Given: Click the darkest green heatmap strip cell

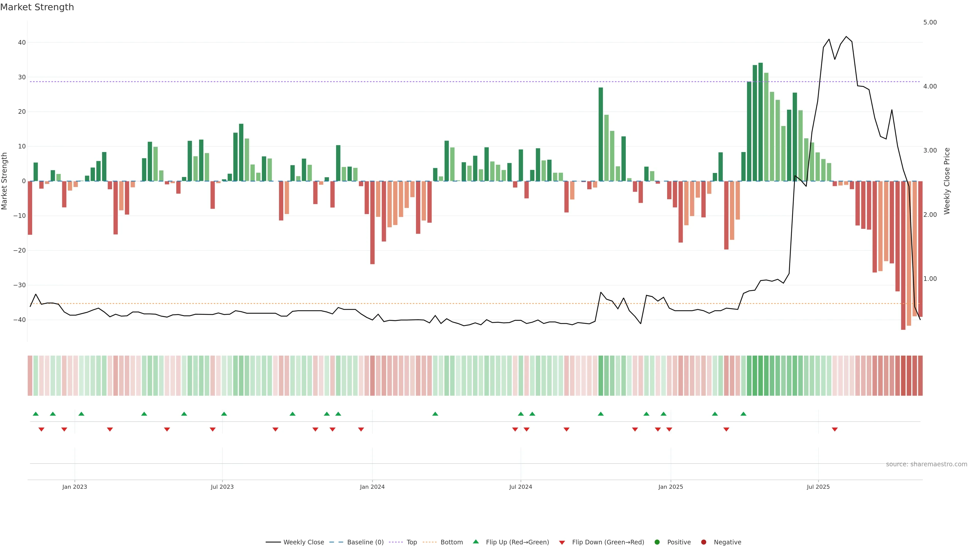Looking at the screenshot, I should click(761, 376).
